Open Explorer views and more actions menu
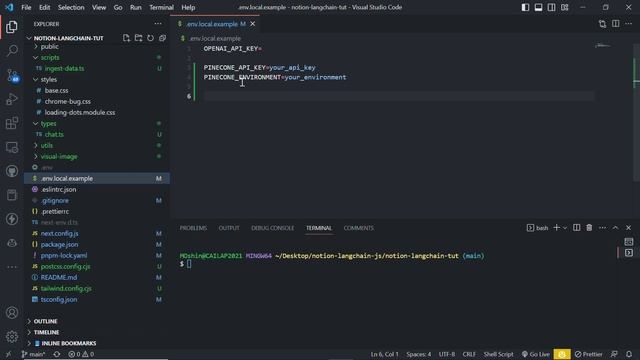640x360 pixels. coord(158,24)
